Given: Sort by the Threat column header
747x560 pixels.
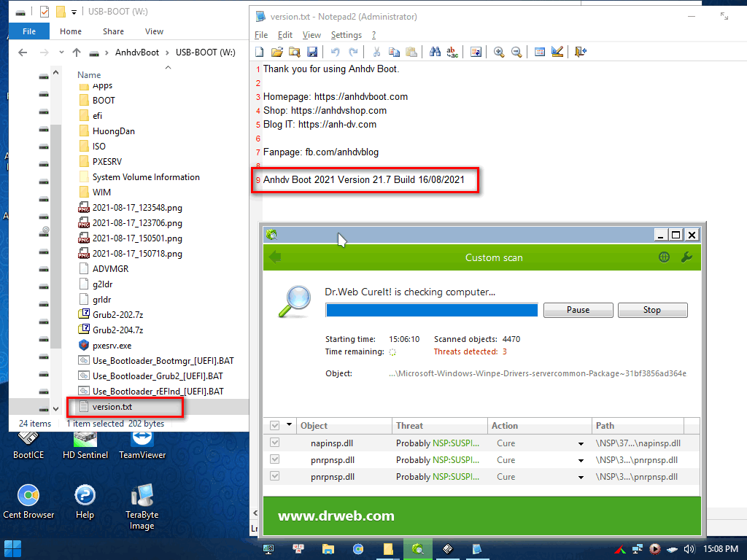Looking at the screenshot, I should (439, 426).
